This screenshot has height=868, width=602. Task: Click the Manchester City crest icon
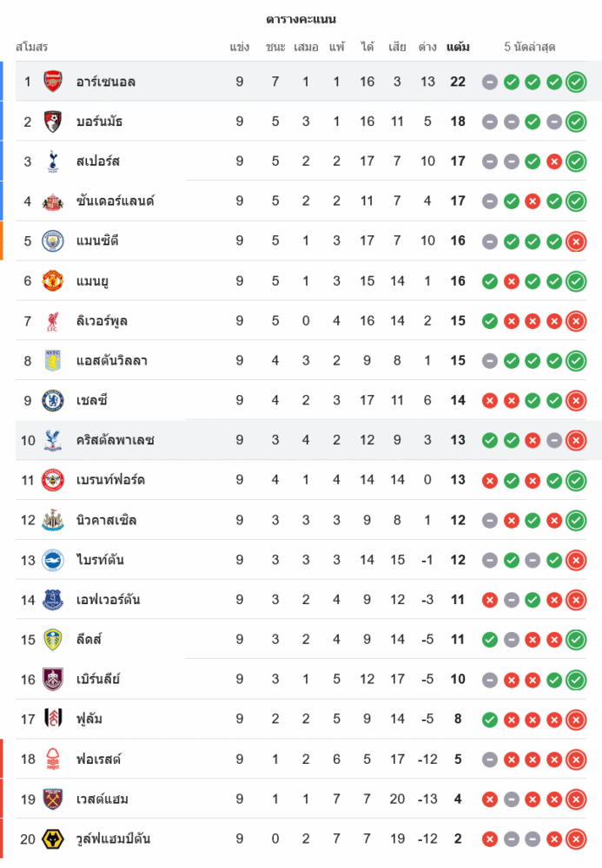click(x=53, y=241)
